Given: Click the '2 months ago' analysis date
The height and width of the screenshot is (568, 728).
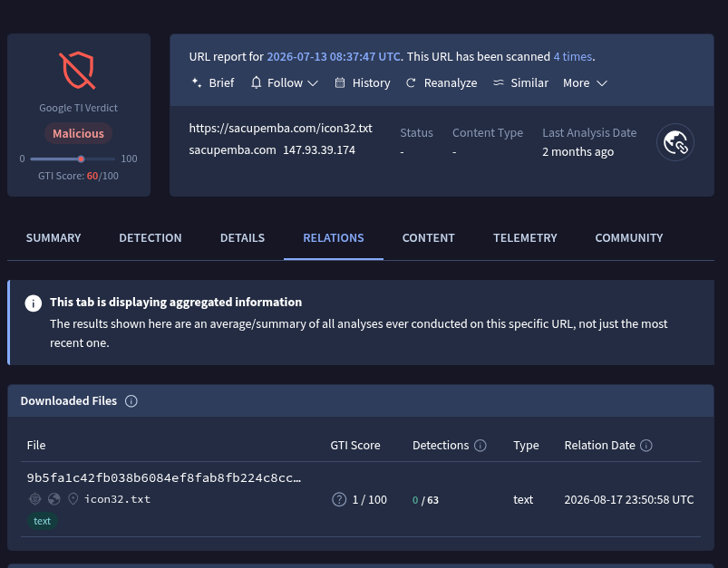Looking at the screenshot, I should click(578, 152).
